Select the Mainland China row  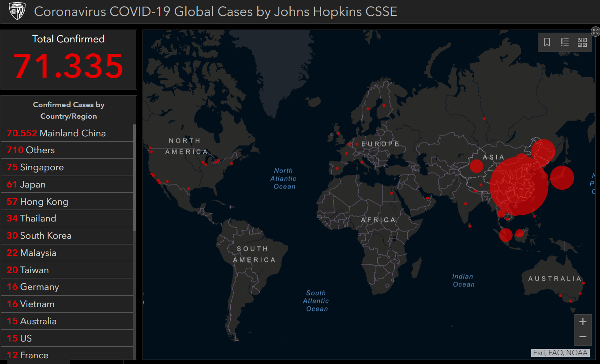[67, 133]
